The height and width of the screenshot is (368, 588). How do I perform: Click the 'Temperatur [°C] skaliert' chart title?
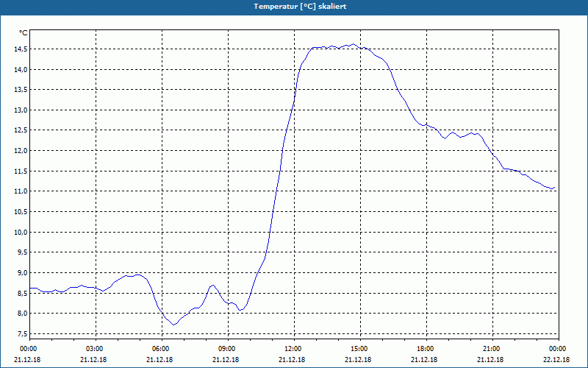[300, 7]
